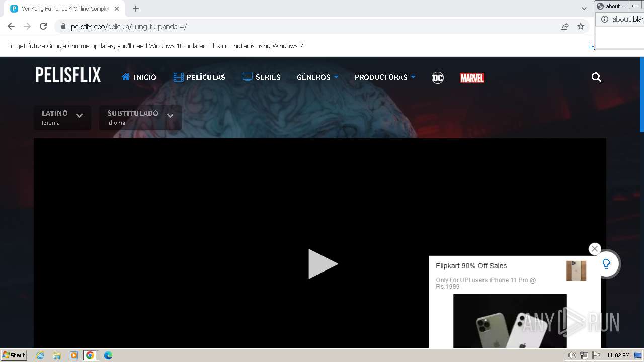Image resolution: width=644 pixels, height=362 pixels.
Task: Click the Flipkart 90% Off Sales headline
Action: point(471,266)
